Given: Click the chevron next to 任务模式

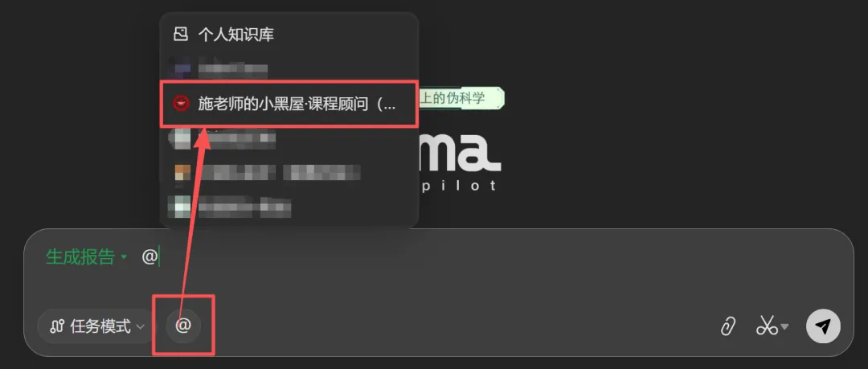Looking at the screenshot, I should 141,327.
